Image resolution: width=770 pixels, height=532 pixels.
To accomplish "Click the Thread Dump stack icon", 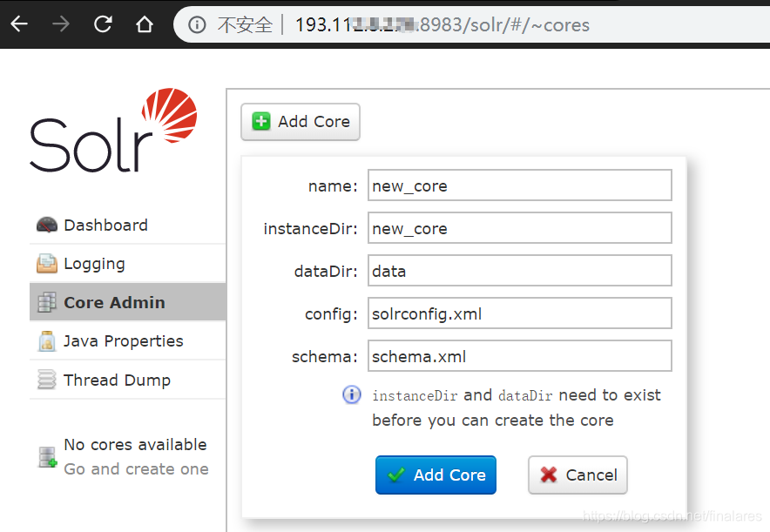I will (47, 380).
